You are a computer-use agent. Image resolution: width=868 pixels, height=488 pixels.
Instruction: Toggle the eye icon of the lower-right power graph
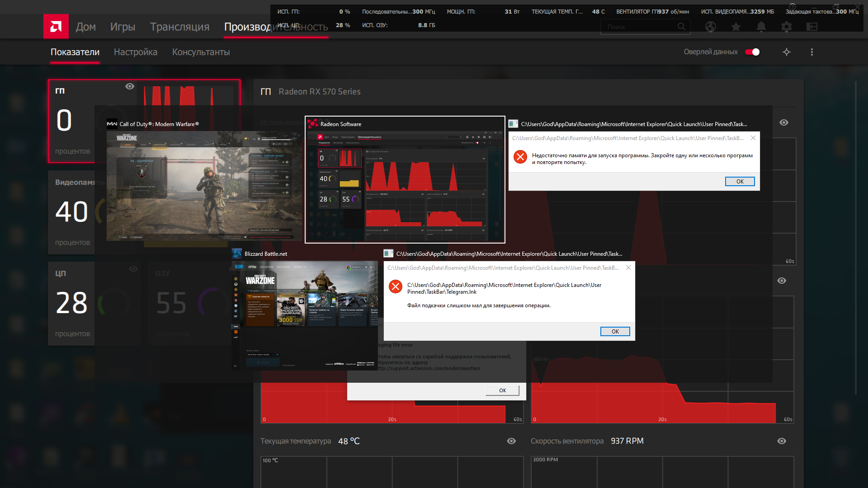[782, 281]
